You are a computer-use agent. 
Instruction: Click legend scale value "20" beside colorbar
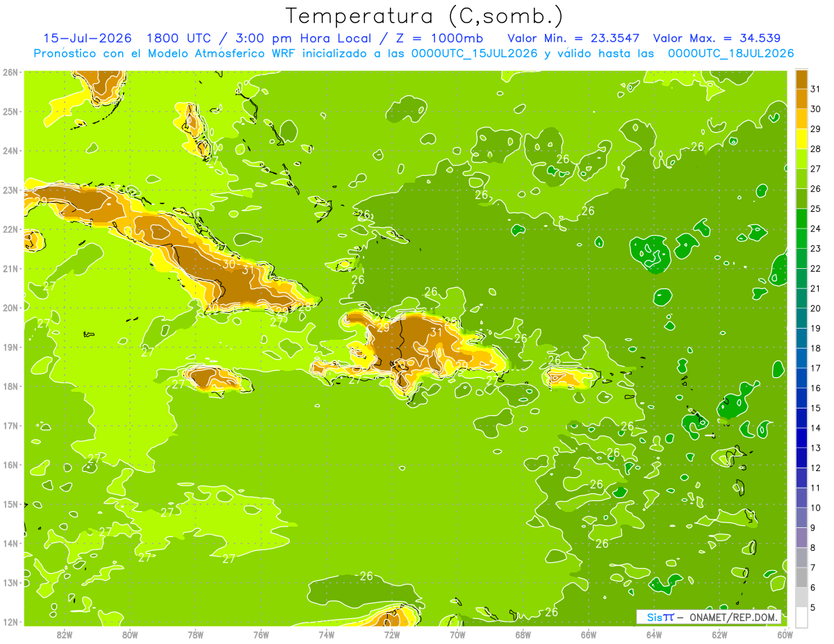816,308
